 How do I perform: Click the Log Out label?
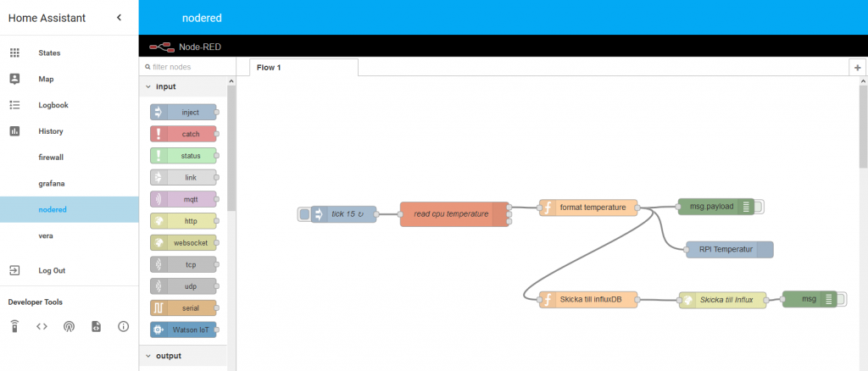[x=52, y=270]
